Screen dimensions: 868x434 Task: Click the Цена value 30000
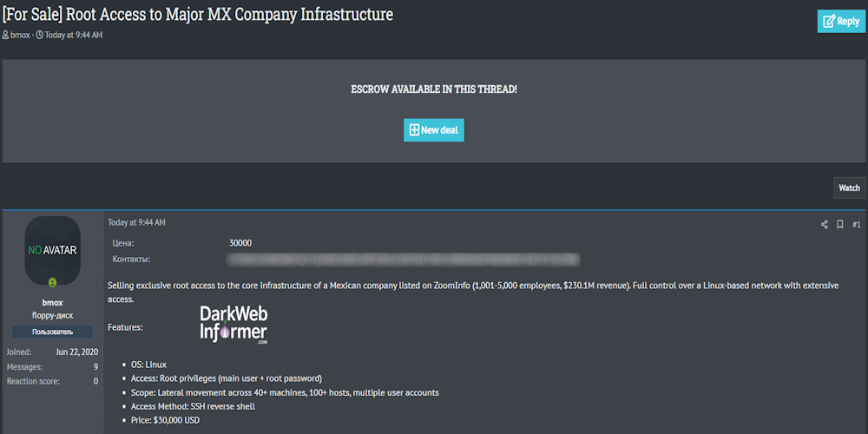240,243
